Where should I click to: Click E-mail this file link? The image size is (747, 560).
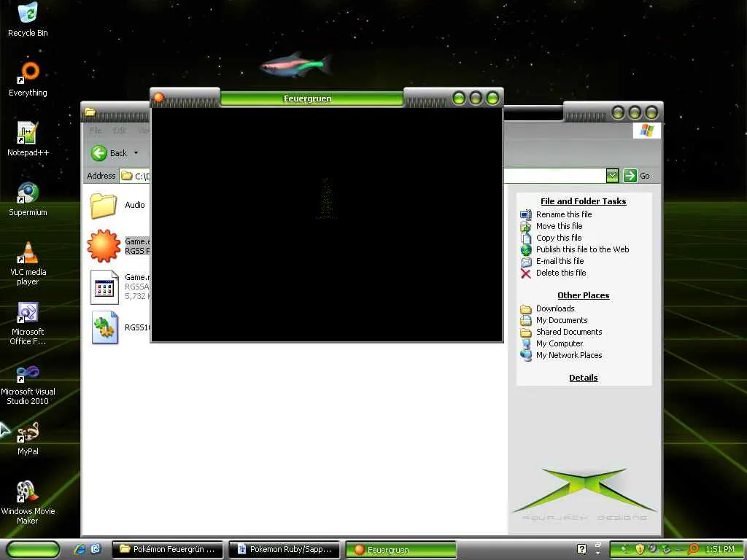click(x=560, y=261)
